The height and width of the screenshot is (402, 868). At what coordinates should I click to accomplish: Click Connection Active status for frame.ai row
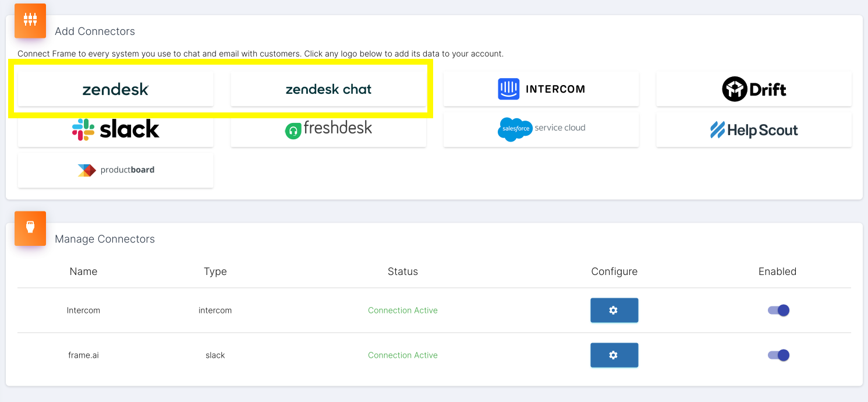point(403,355)
